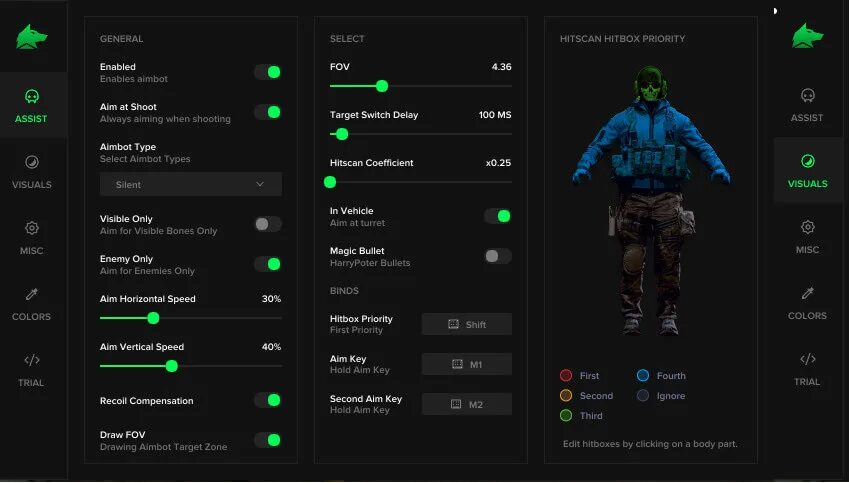Select the green Third priority swatch
The height and width of the screenshot is (483, 849).
(x=566, y=416)
